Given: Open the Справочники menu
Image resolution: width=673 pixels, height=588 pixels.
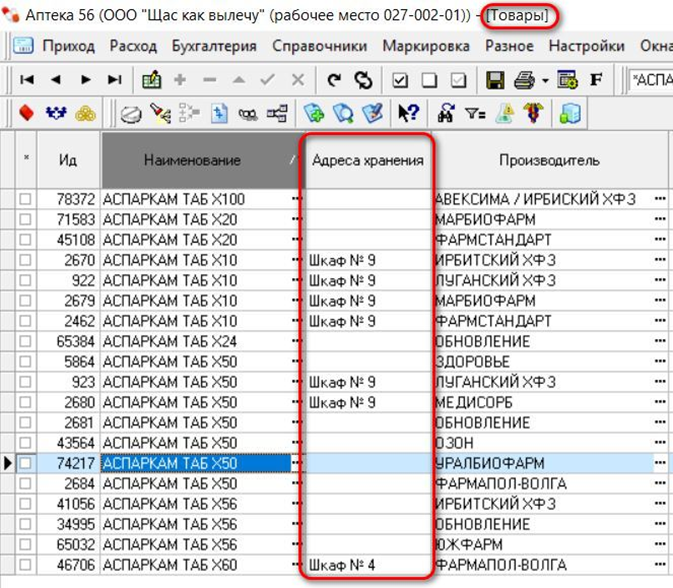Looking at the screenshot, I should (x=320, y=45).
